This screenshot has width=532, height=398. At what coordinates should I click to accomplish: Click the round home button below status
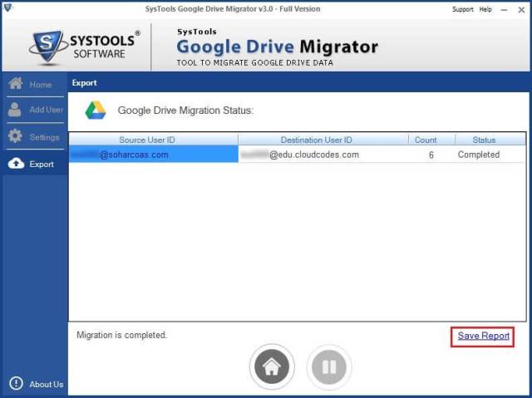(272, 366)
